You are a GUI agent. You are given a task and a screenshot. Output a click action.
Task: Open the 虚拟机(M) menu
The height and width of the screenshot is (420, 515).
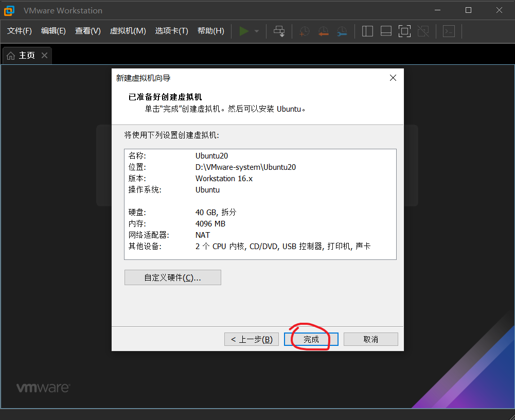(x=128, y=31)
